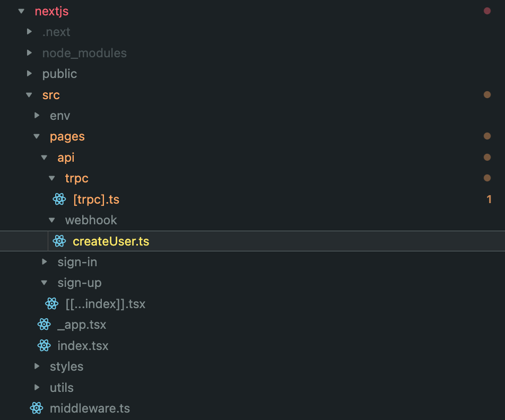Click the React icon beside _app.tsx
This screenshot has height=420, width=505.
point(44,325)
